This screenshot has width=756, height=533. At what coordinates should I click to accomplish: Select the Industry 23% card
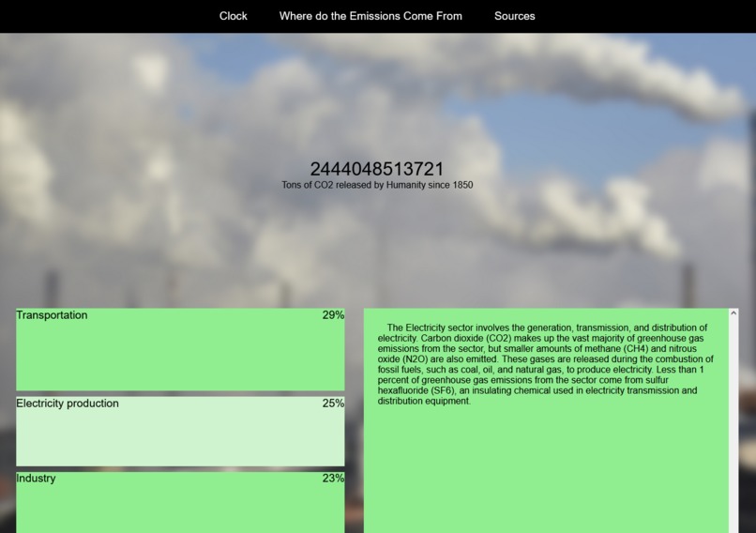[180, 503]
